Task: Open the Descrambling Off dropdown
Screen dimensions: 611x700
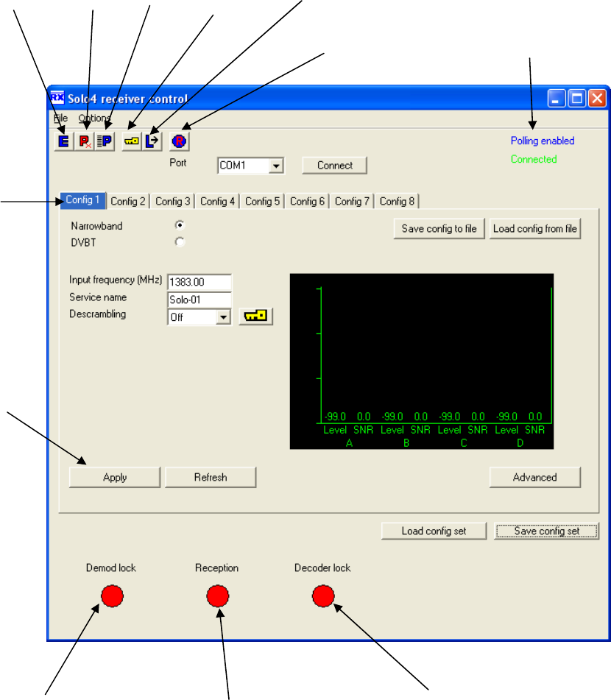Action: pyautogui.click(x=223, y=317)
